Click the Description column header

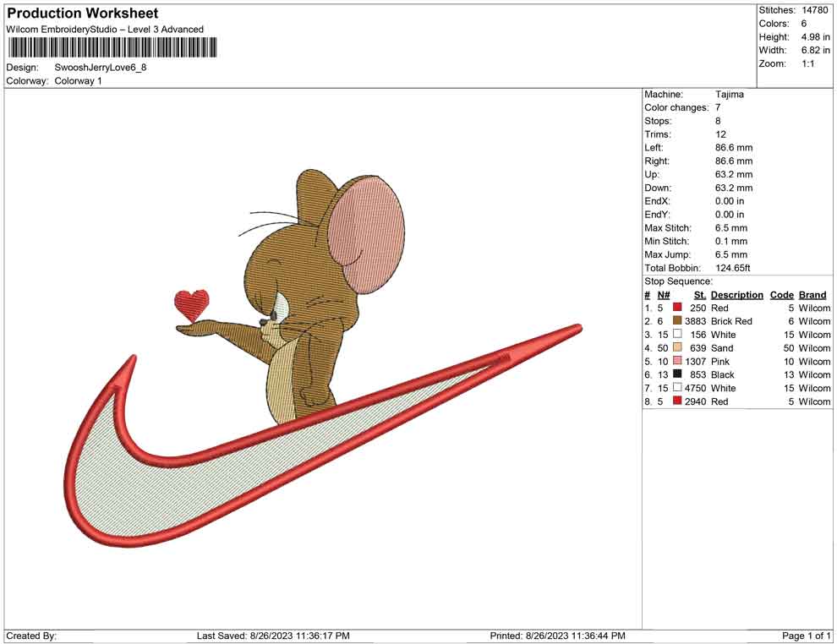[736, 295]
